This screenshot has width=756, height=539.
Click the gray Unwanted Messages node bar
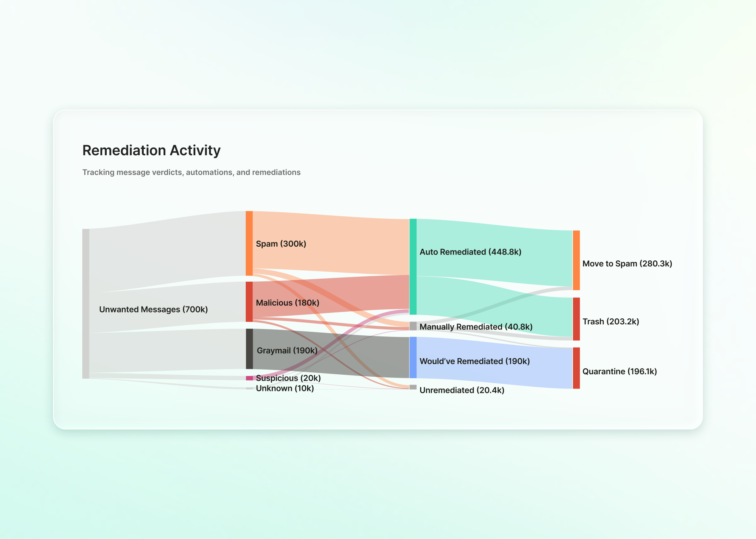tap(85, 303)
